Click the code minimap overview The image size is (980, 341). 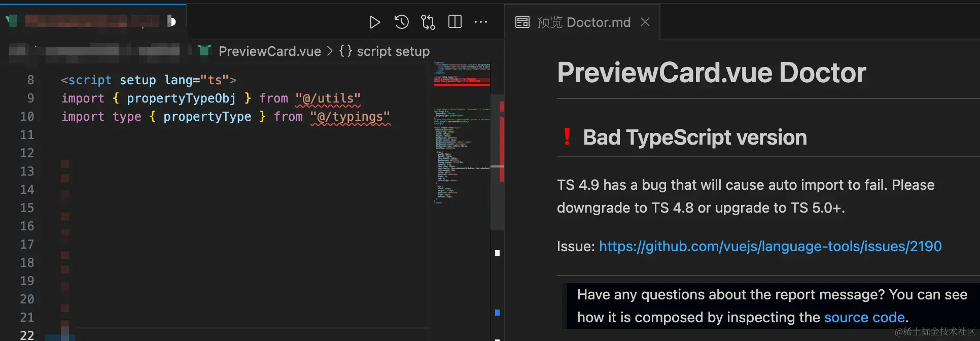pyautogui.click(x=462, y=133)
